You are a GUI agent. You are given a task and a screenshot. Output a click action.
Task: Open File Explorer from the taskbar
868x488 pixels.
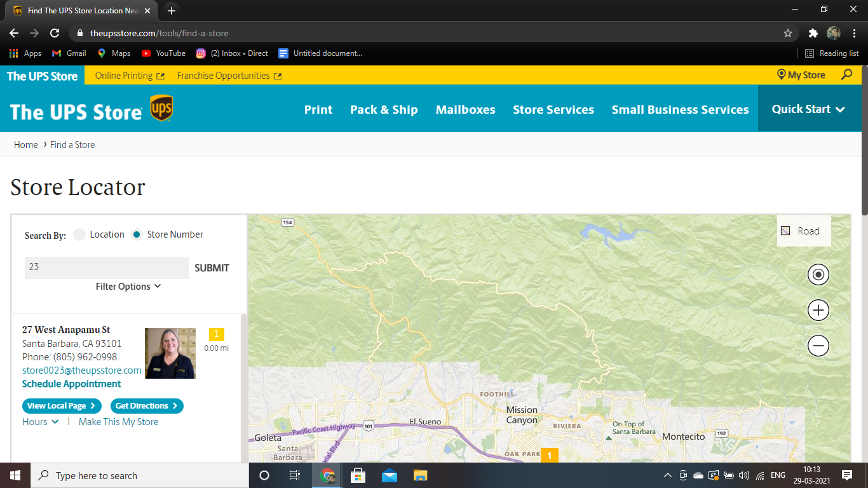420,475
